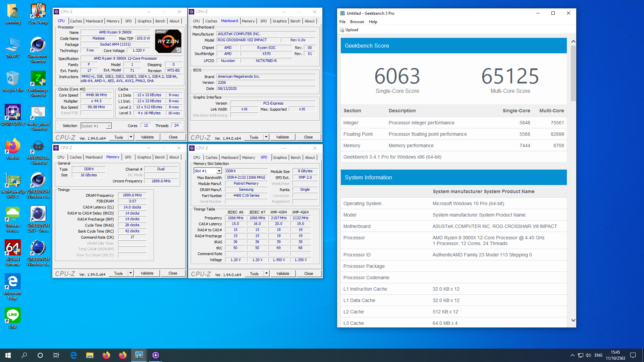Open CINEBENCH Windows 64 icon beside TechPowerUp
This screenshot has width=644, height=362.
coord(38,186)
